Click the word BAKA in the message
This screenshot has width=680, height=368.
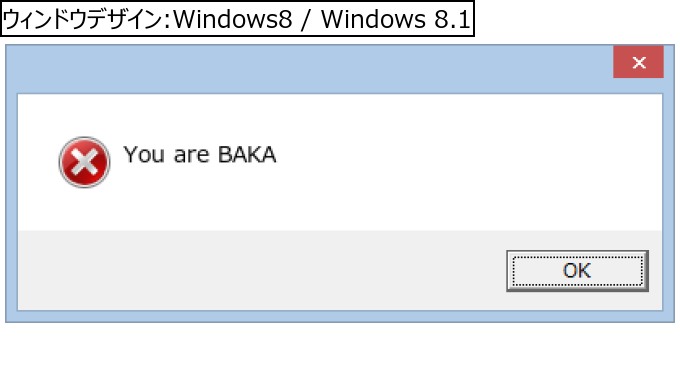pyautogui.click(x=247, y=154)
